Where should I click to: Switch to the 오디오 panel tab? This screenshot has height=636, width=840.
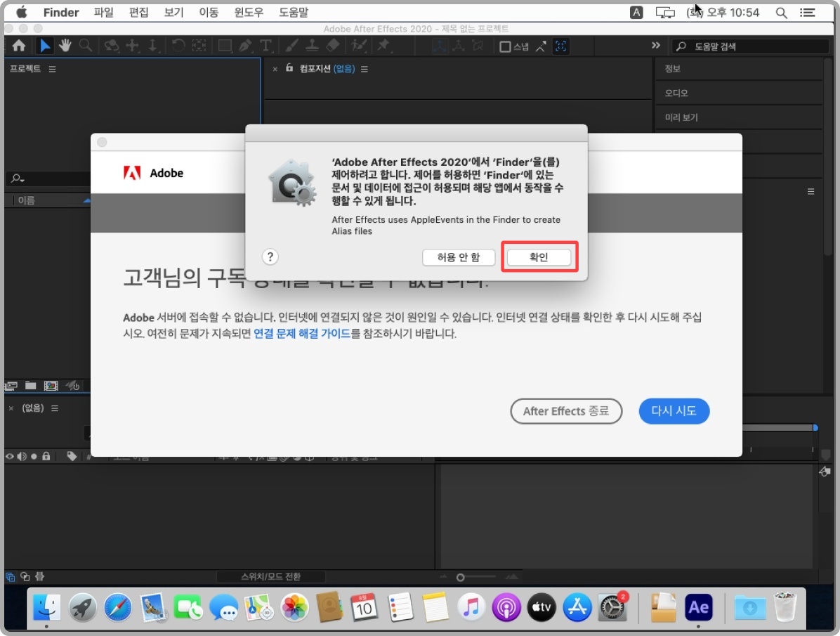tap(677, 92)
